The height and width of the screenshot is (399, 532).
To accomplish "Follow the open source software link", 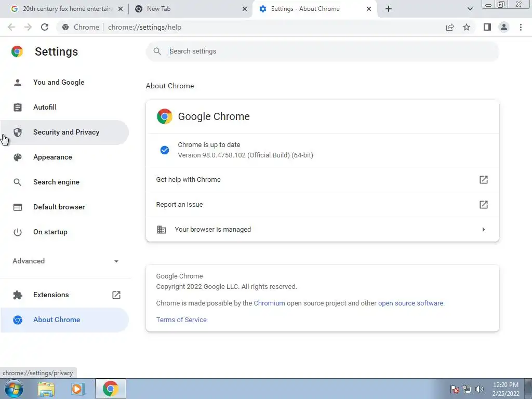I will (x=410, y=303).
